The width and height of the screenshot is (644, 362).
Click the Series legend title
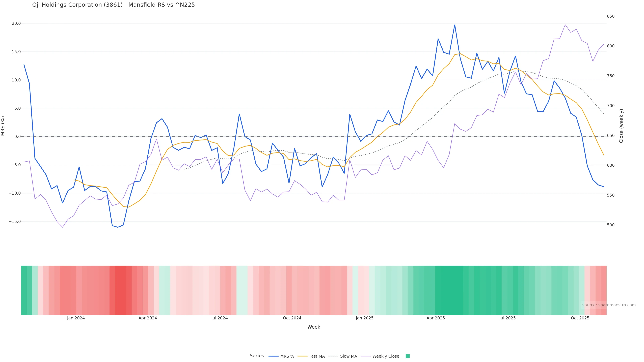tap(257, 356)
